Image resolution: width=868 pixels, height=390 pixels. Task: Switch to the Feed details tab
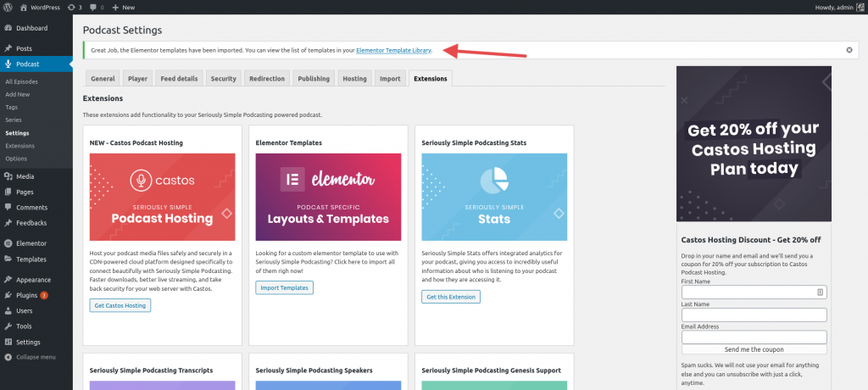click(x=179, y=79)
